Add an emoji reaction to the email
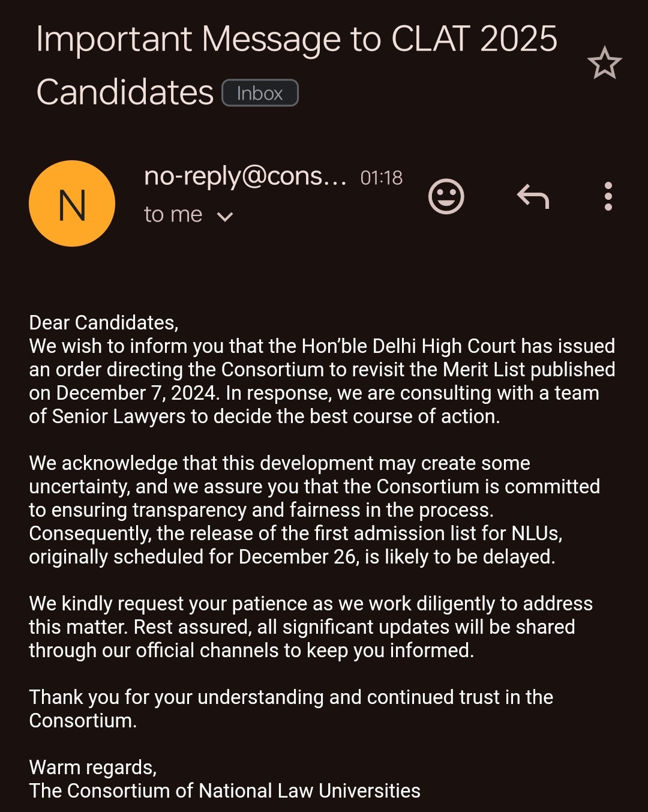 [446, 196]
